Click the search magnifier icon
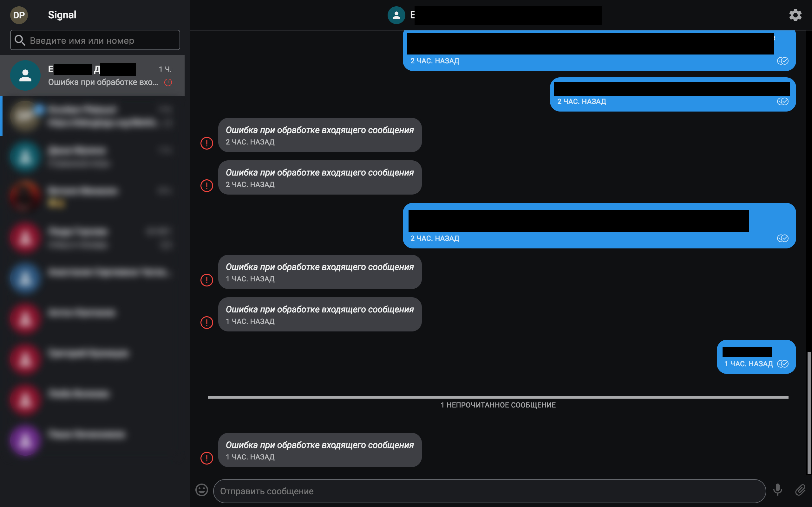Screen dimensions: 812x507 coord(20,40)
